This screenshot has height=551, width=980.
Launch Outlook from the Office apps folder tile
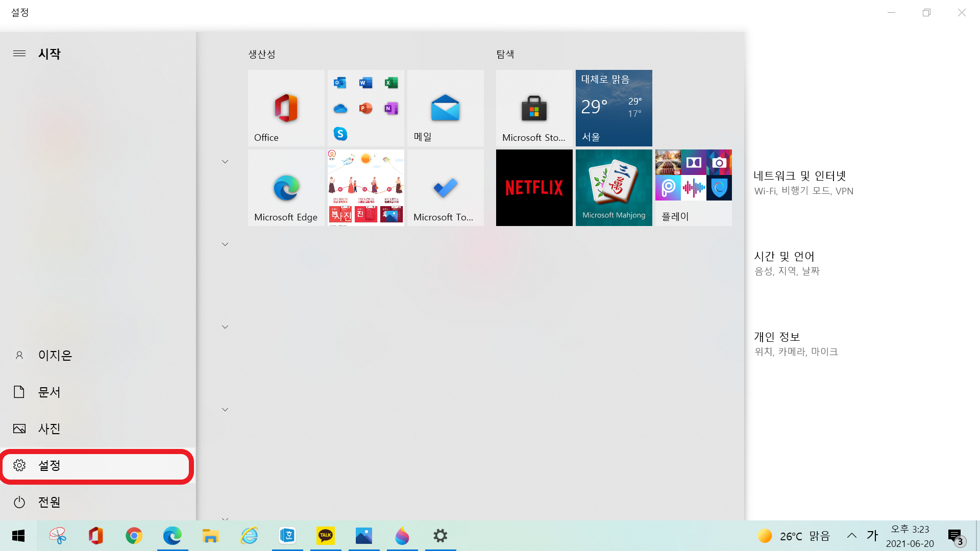(340, 83)
